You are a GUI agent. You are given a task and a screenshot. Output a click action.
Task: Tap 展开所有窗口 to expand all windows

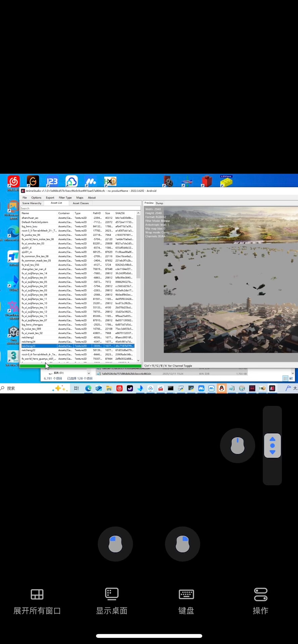point(37,601)
